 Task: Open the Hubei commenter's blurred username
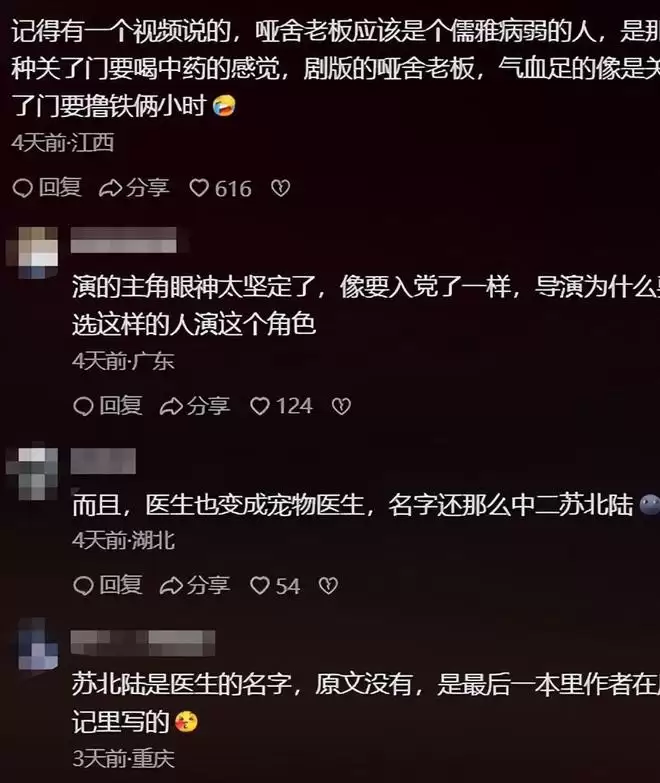tap(103, 461)
